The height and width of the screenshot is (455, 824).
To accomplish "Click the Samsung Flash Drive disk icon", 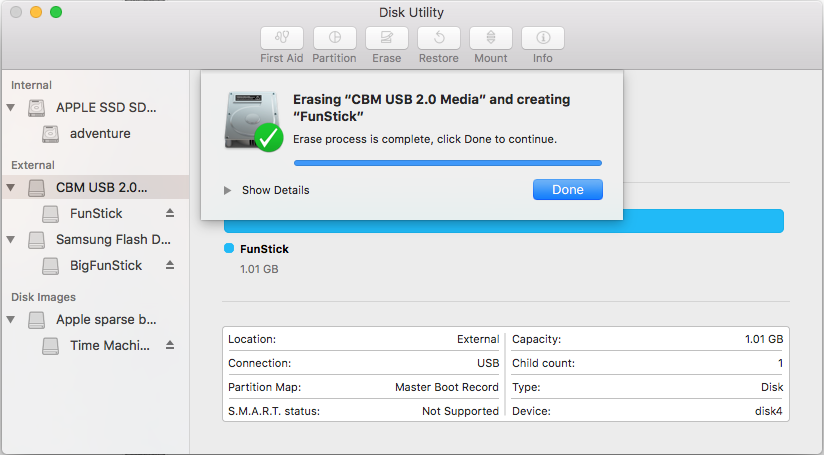I will (x=36, y=240).
